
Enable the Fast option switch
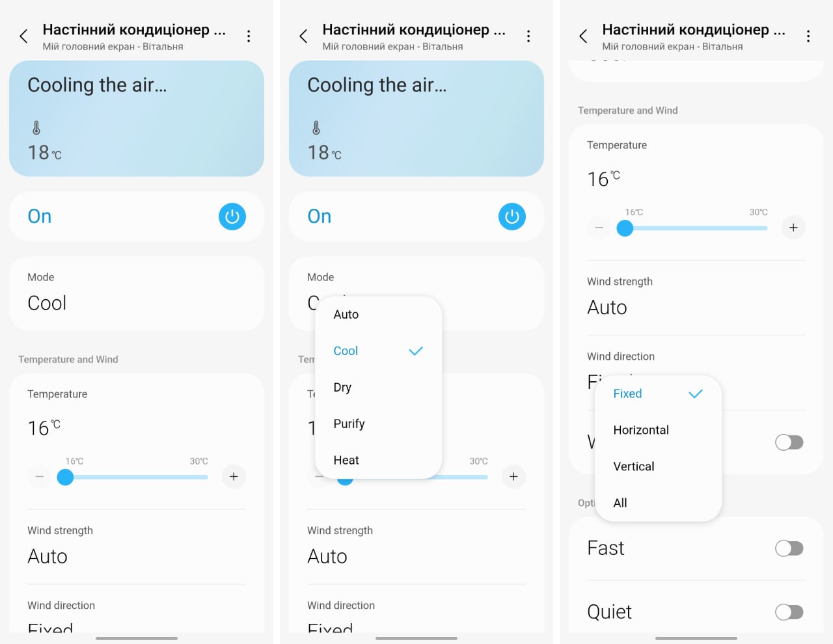pyautogui.click(x=789, y=548)
